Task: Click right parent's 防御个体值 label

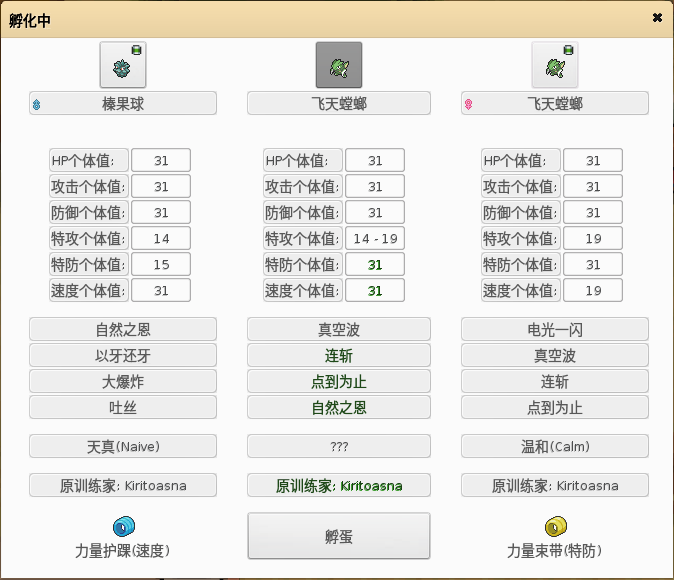Action: tap(521, 212)
